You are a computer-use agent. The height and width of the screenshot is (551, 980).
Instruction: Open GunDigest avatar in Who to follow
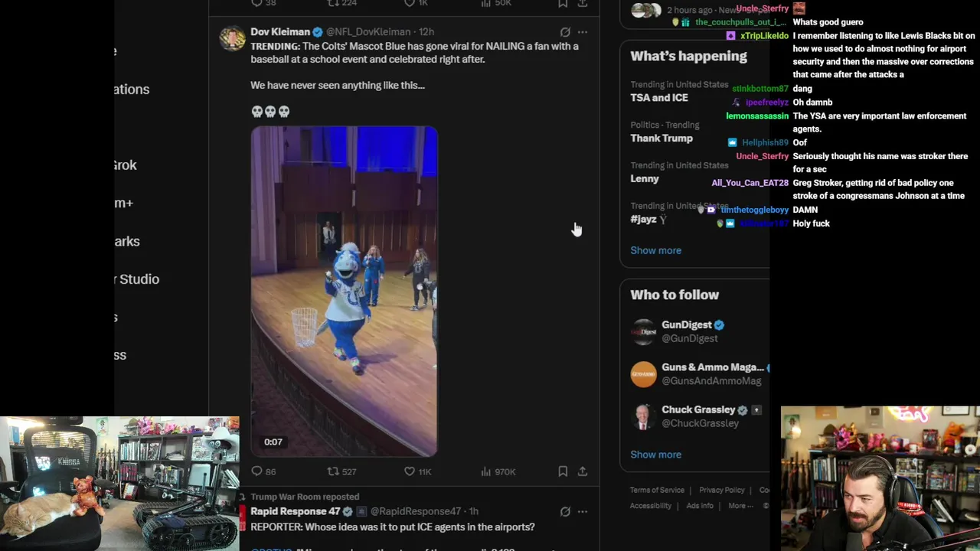pyautogui.click(x=643, y=331)
